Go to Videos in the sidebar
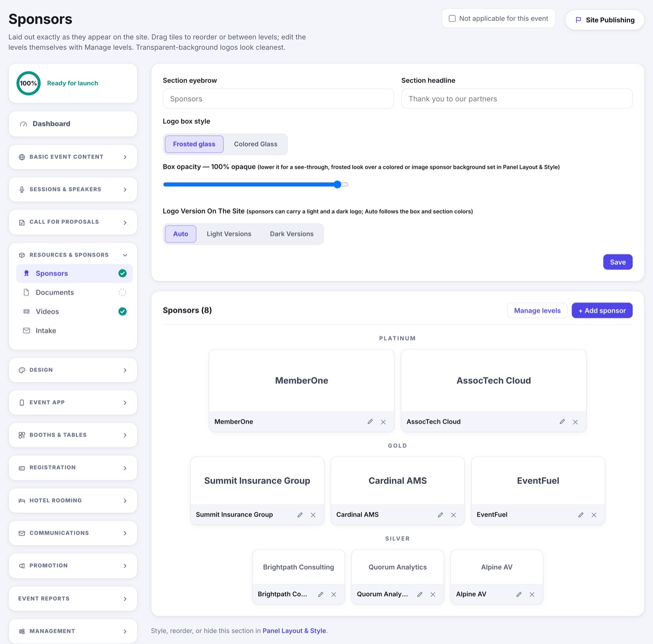 click(x=75, y=312)
